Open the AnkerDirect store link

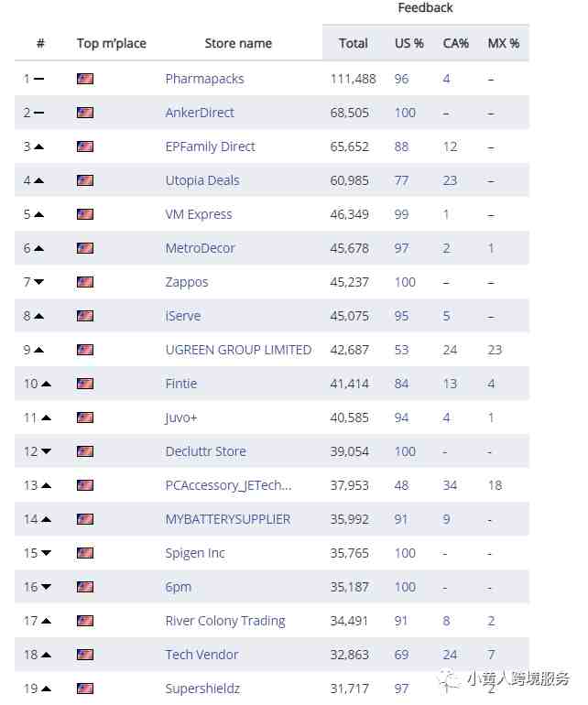point(200,113)
